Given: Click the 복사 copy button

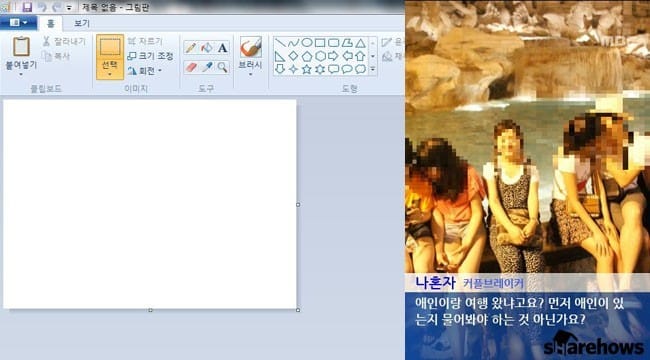Looking at the screenshot, I should [x=56, y=56].
